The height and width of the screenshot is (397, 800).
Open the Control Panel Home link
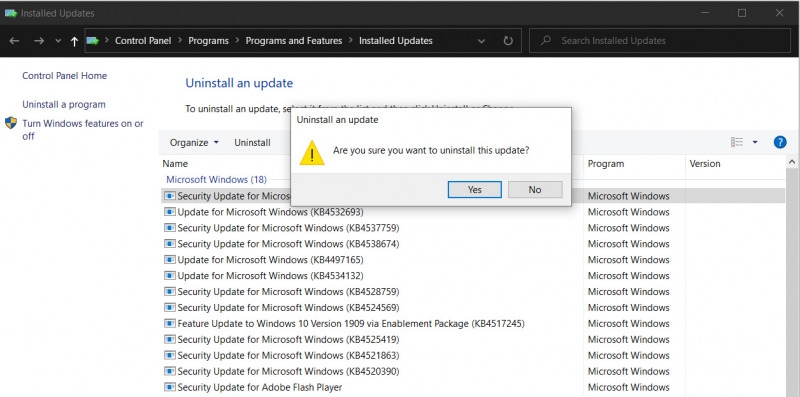(64, 76)
